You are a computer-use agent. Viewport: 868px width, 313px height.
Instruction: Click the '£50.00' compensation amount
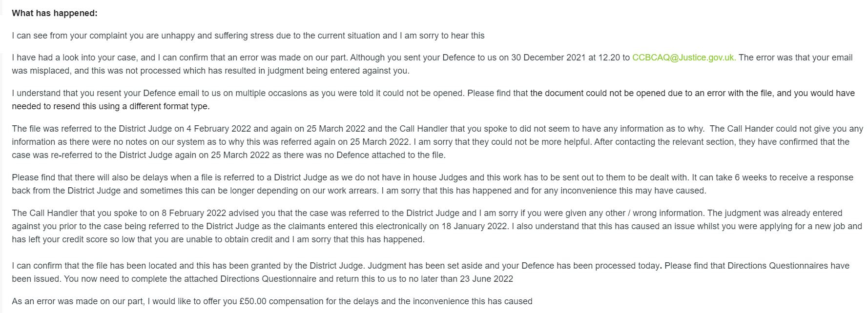point(253,301)
